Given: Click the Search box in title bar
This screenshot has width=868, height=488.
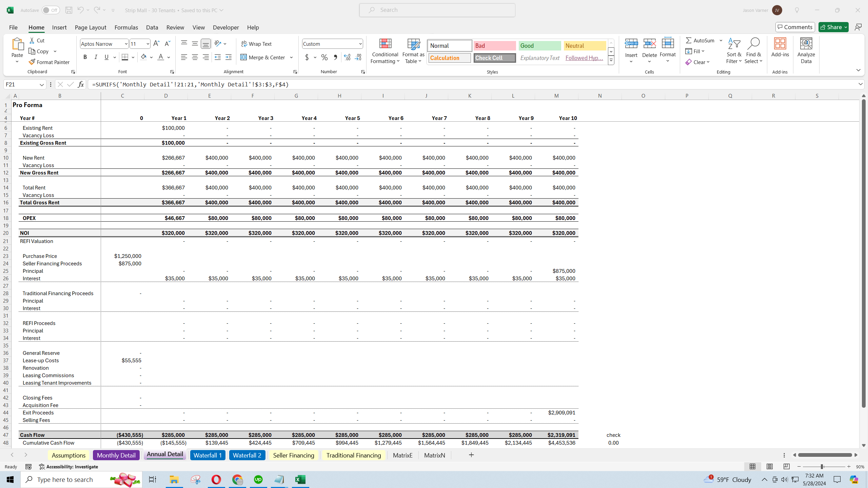Looking at the screenshot, I should coord(437,10).
